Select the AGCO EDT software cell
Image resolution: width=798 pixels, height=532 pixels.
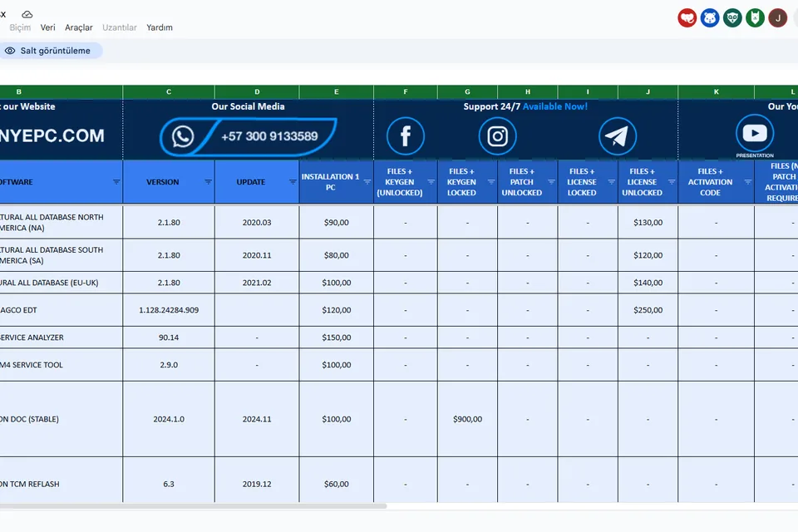61,310
